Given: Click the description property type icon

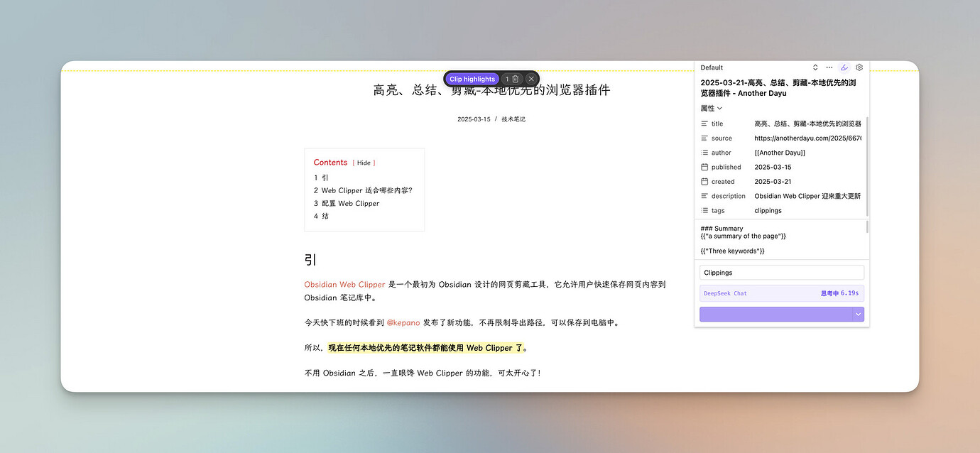Looking at the screenshot, I should 704,196.
